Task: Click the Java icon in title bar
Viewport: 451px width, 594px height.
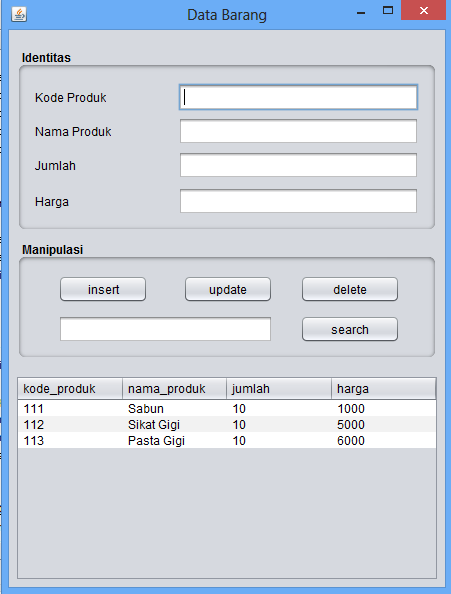Action: click(19, 15)
